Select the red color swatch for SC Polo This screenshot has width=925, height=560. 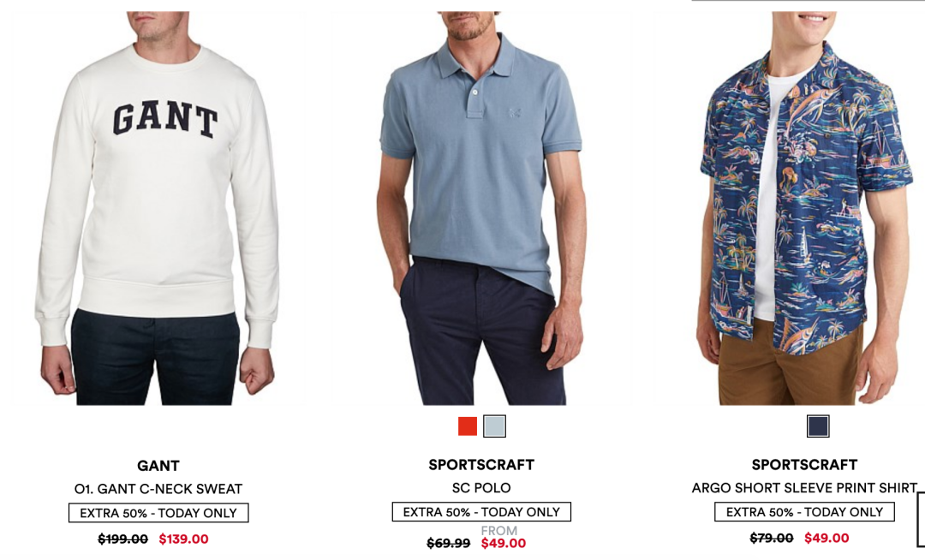(468, 426)
